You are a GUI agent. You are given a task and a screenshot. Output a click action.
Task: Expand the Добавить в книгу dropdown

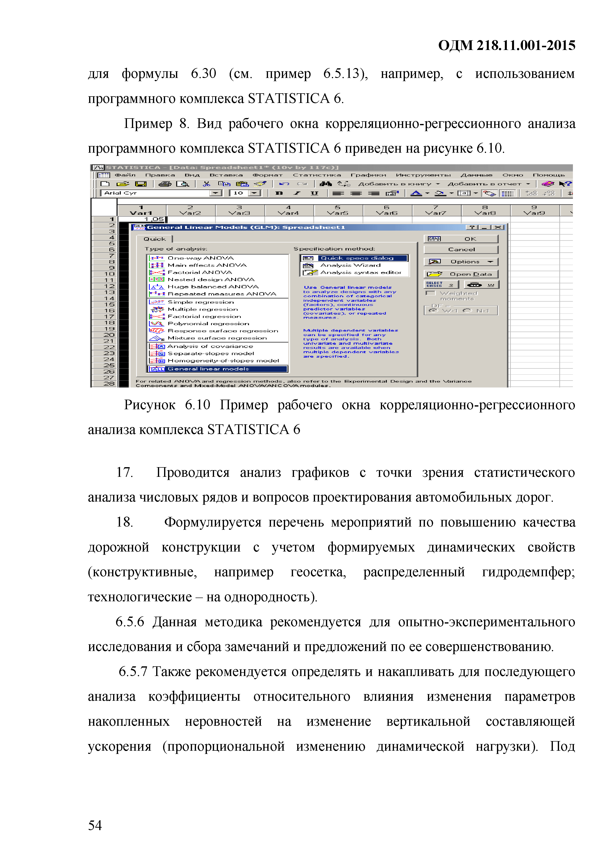tap(438, 184)
